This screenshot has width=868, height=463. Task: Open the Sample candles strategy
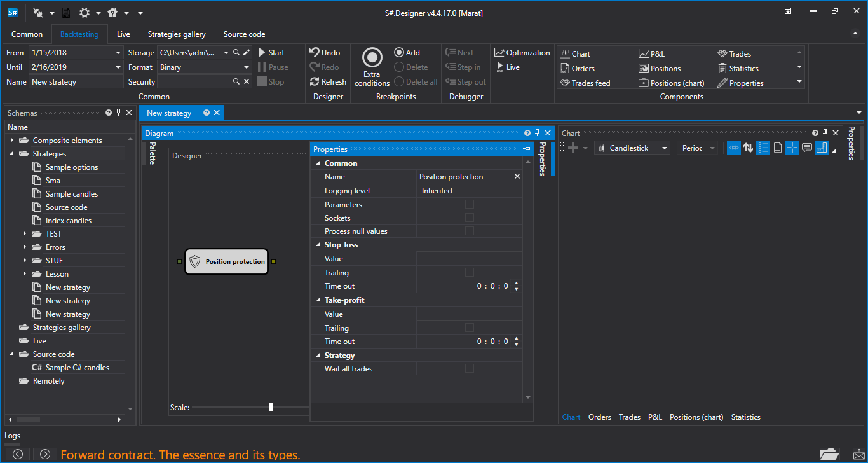[x=71, y=194]
